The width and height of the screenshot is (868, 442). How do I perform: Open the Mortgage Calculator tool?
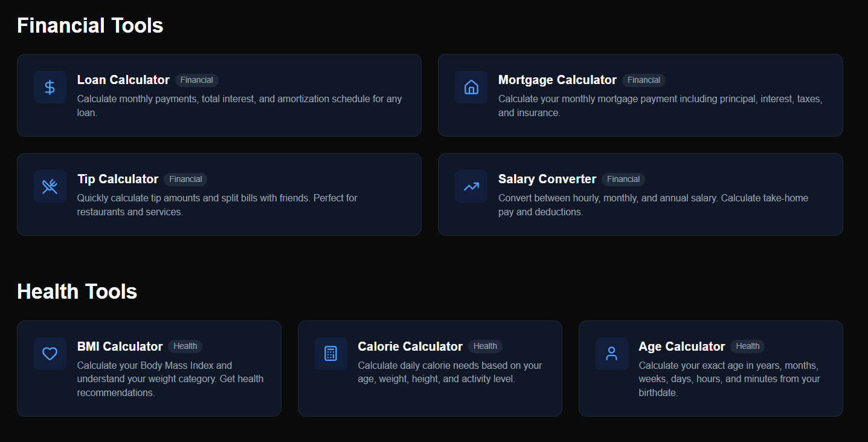pyautogui.click(x=640, y=95)
